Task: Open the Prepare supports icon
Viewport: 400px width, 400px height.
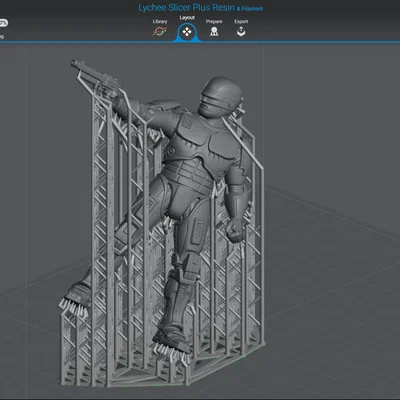Action: (x=214, y=31)
